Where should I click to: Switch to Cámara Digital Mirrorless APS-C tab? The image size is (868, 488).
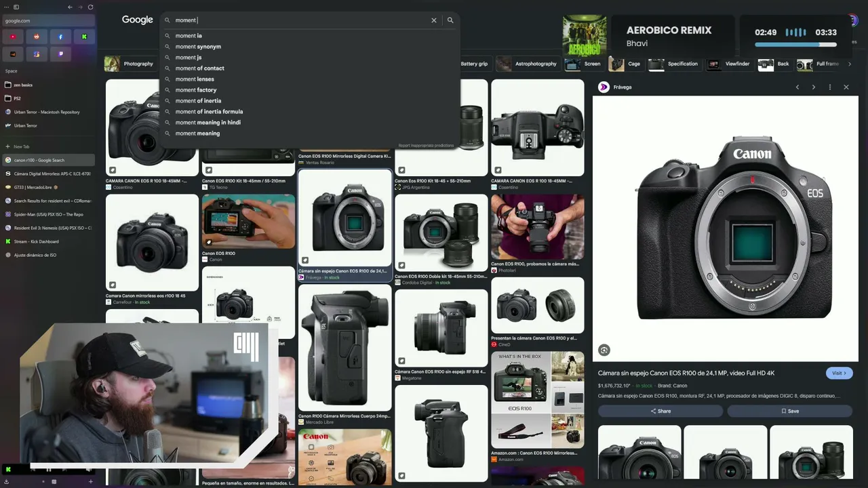(47, 174)
